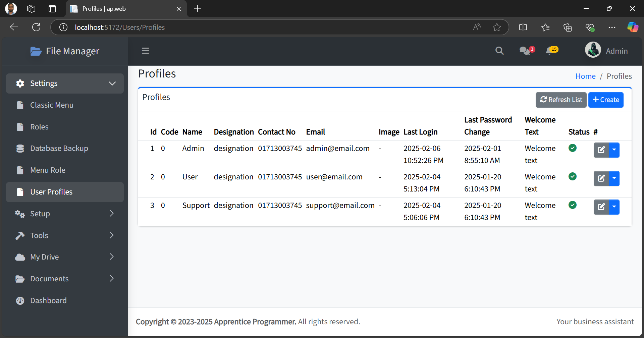Click the wrench icon next to Tools
Viewport: 644px width, 338px height.
(20, 235)
